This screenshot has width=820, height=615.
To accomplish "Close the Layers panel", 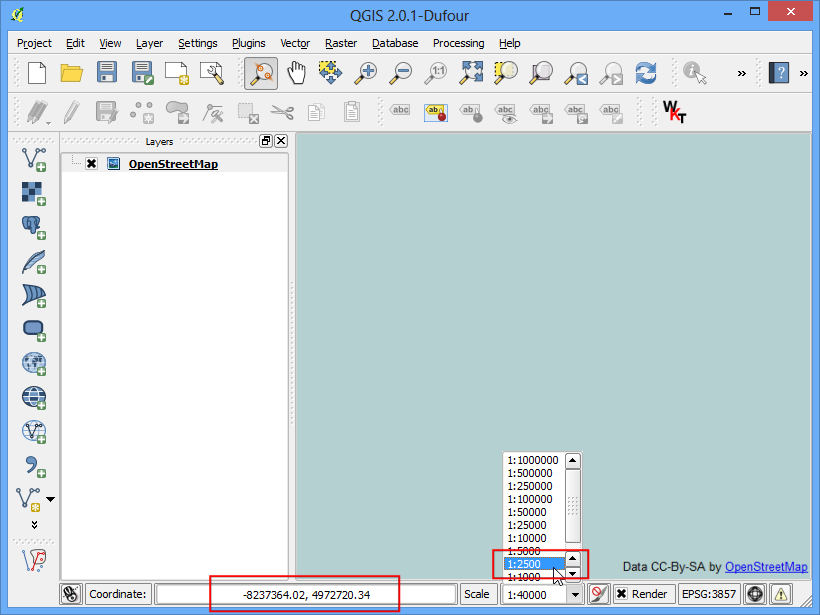I will coord(281,141).
